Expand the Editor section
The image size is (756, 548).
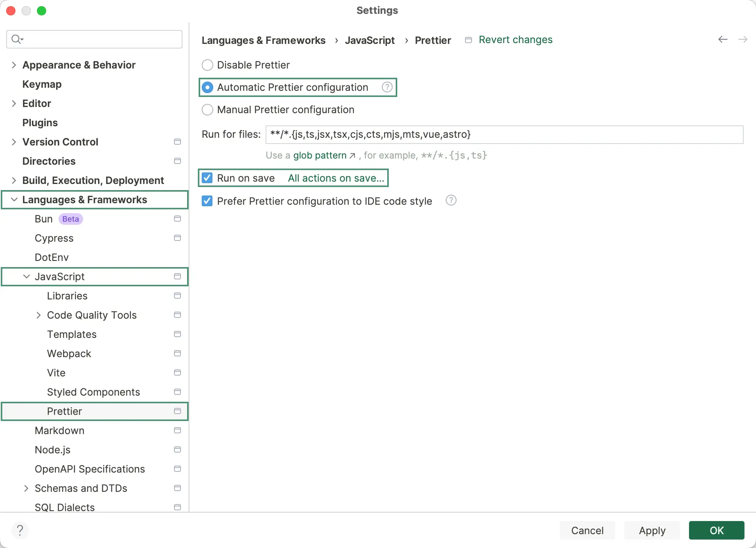(x=14, y=104)
